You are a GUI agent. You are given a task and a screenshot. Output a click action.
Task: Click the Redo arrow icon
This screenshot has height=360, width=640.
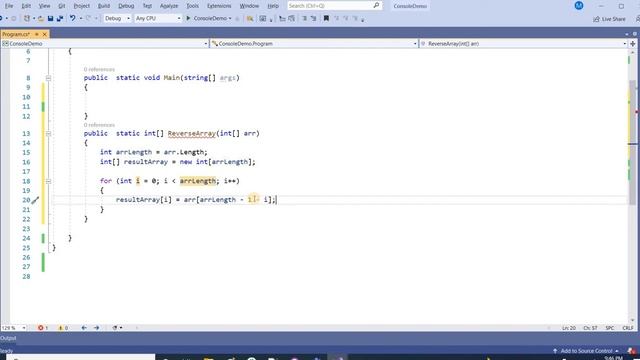coord(88,18)
